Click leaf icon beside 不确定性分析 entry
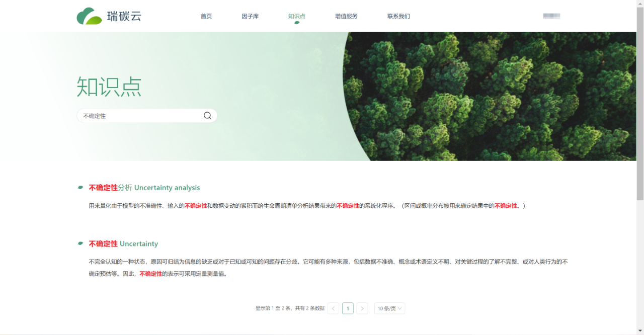Image resolution: width=644 pixels, height=335 pixels. [x=80, y=188]
